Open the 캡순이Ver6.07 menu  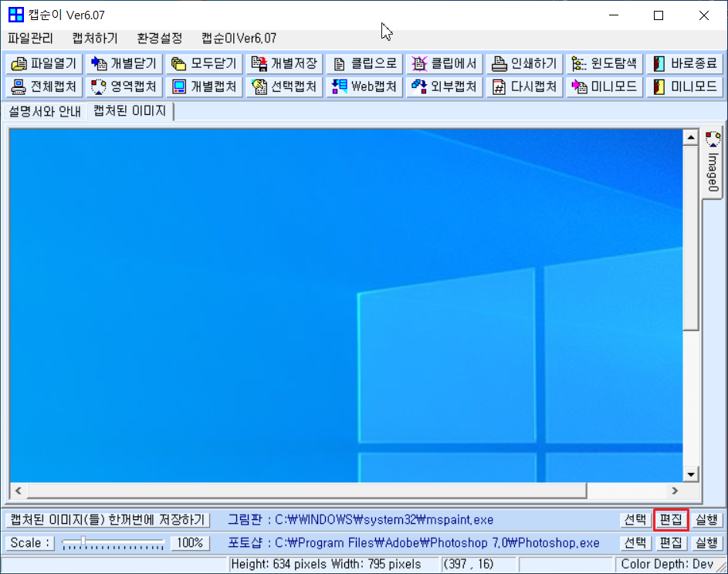click(x=239, y=38)
